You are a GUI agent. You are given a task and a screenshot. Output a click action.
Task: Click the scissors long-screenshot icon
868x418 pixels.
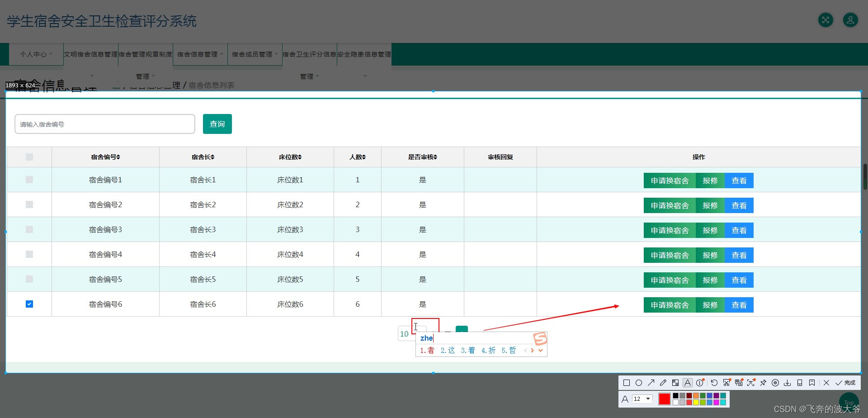point(726,383)
